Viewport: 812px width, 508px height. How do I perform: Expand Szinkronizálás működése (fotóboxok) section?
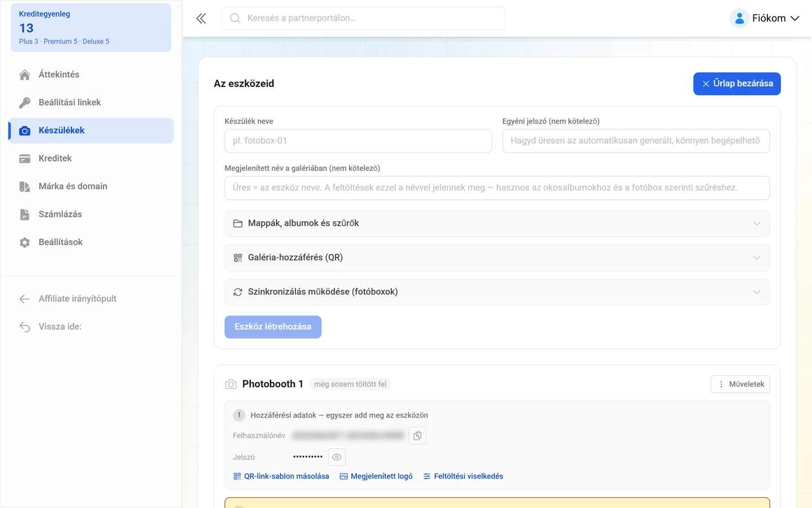497,292
